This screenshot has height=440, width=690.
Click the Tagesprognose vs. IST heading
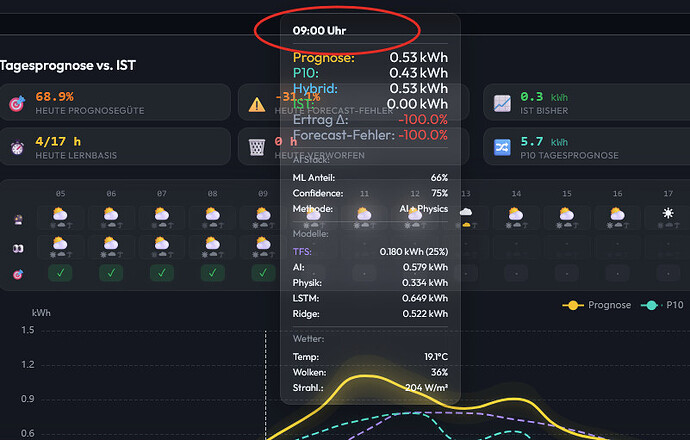68,66
